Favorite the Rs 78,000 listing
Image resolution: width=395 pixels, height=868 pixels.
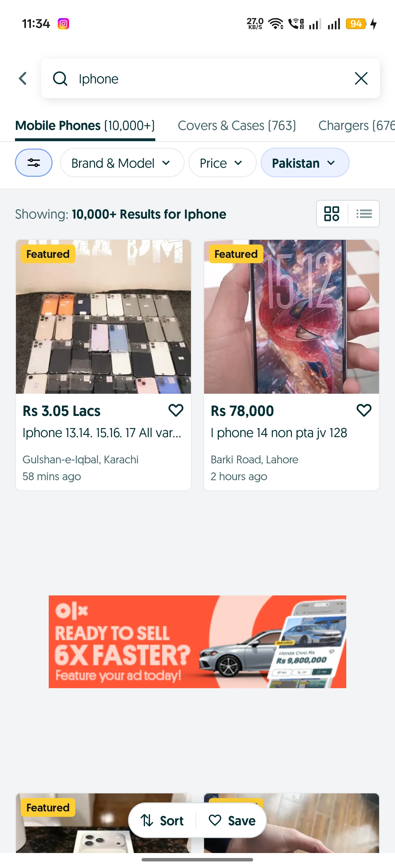[364, 410]
